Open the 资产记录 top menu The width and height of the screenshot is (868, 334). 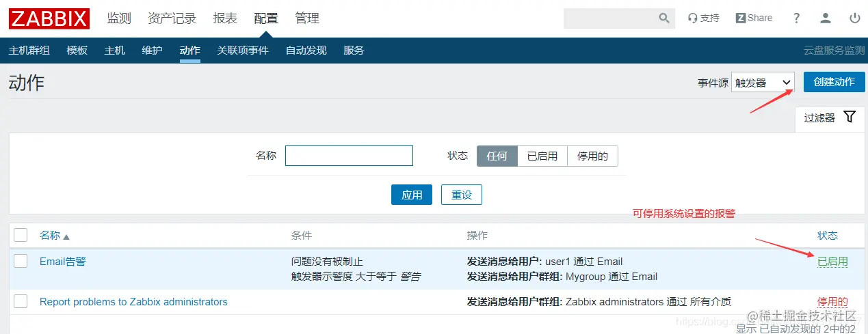(172, 18)
